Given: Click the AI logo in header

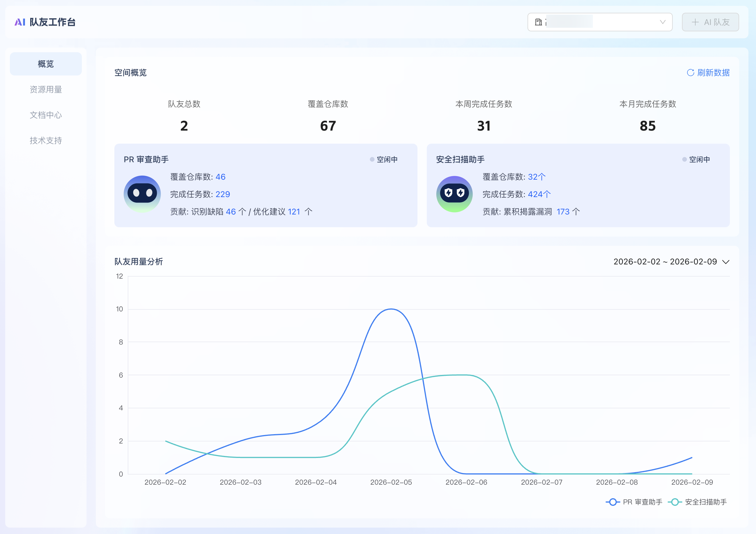Looking at the screenshot, I should [x=20, y=22].
